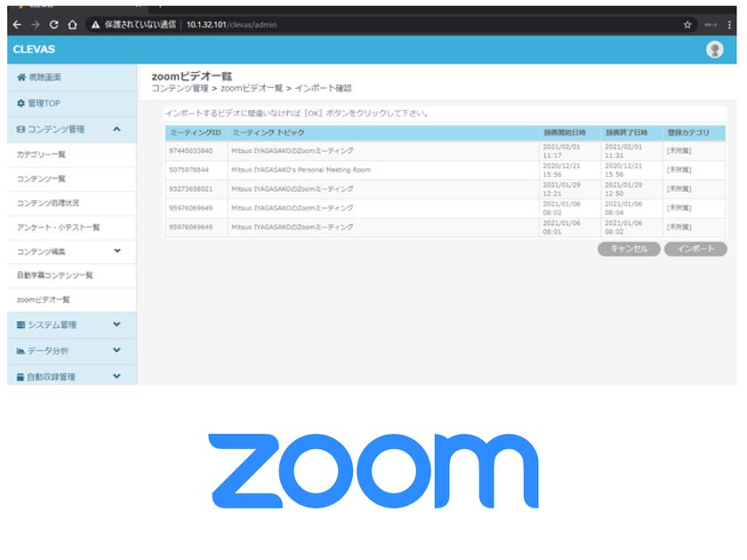Click the キャンセル button
The width and height of the screenshot is (747, 560).
pyautogui.click(x=629, y=249)
